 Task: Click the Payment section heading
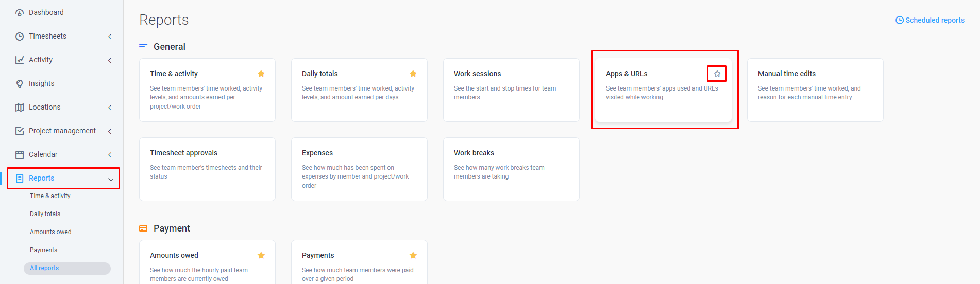tap(172, 228)
